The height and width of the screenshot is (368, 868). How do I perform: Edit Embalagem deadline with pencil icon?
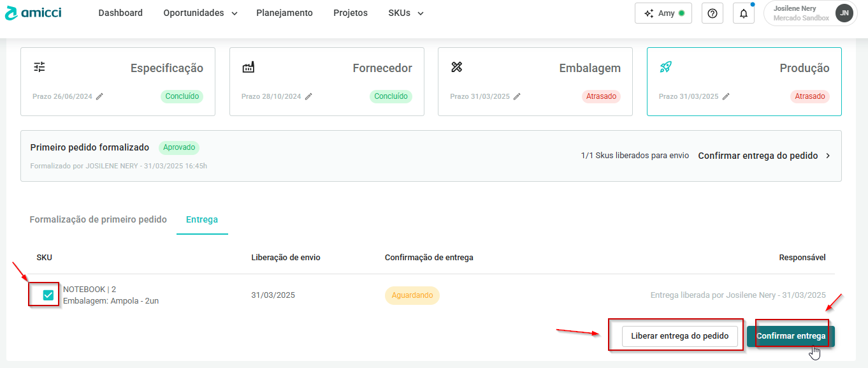pos(517,97)
